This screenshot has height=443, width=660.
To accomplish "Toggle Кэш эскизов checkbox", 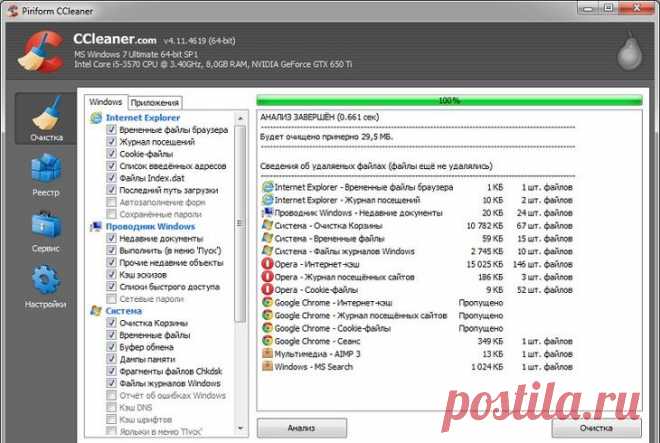I will 111,275.
